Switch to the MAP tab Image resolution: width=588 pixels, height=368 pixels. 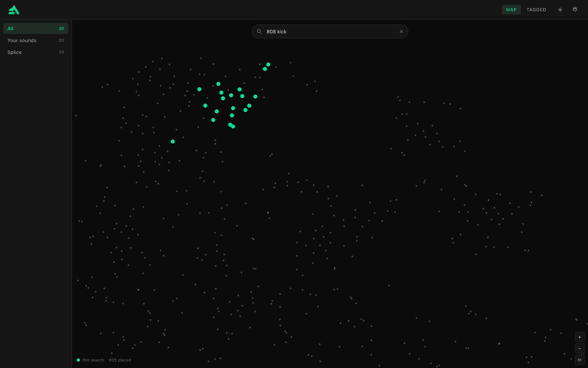[511, 10]
